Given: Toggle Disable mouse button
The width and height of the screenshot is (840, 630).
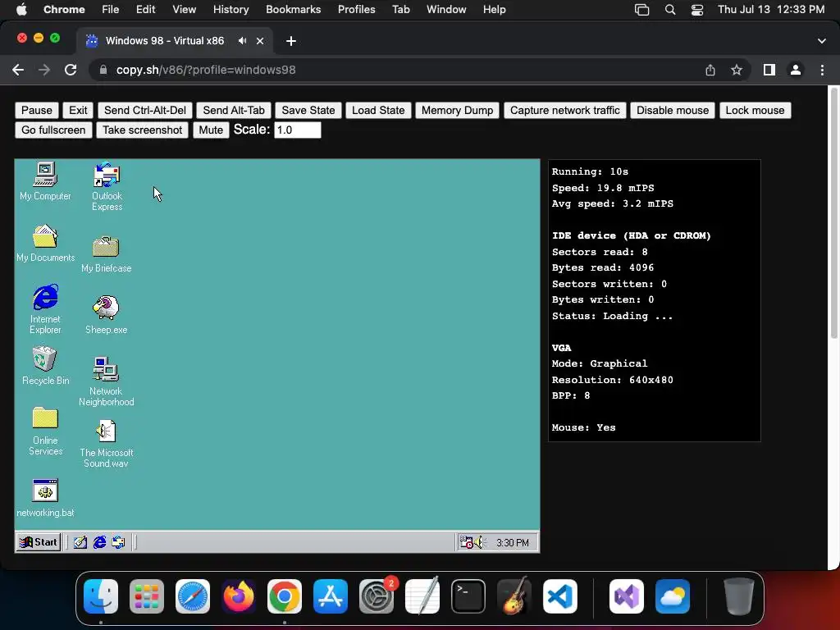Looking at the screenshot, I should [x=673, y=111].
